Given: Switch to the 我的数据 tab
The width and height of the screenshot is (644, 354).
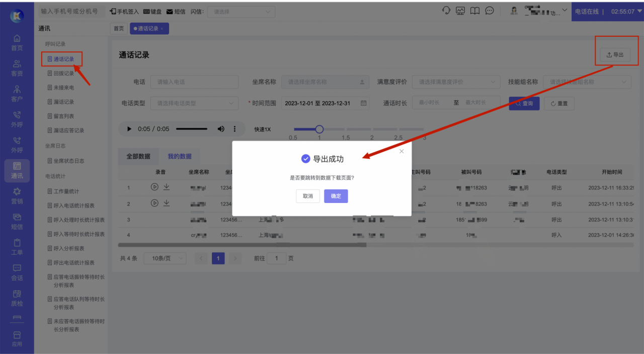Looking at the screenshot, I should 180,157.
